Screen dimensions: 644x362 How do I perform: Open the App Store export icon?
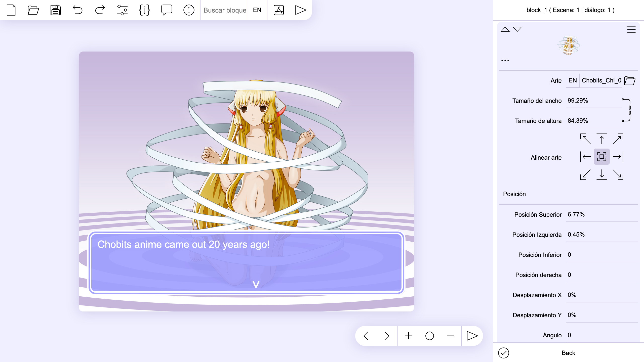[x=278, y=10]
